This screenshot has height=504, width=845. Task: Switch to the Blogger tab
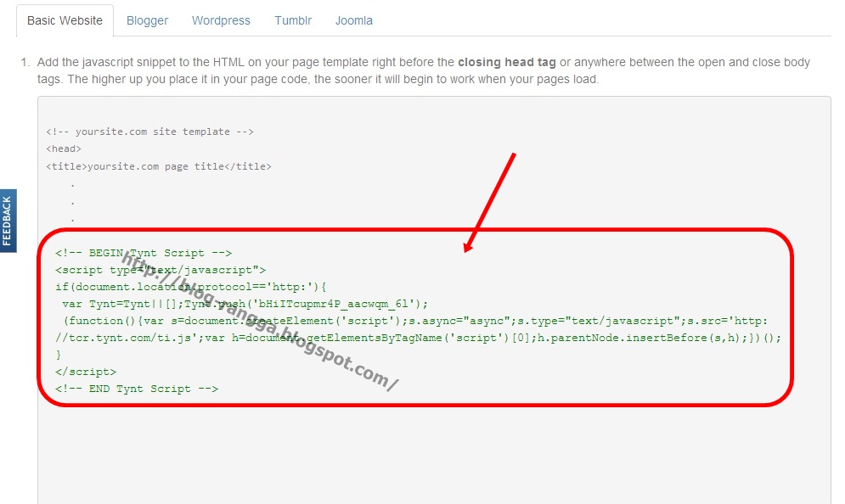[147, 20]
